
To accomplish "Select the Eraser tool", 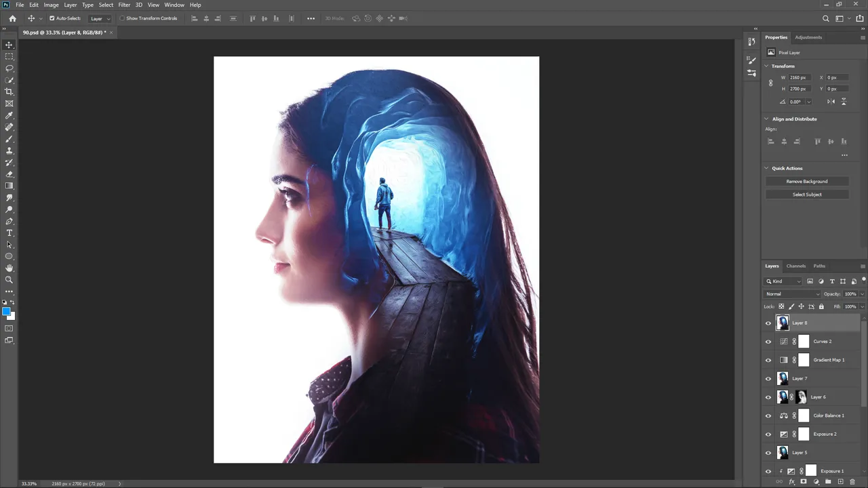I will click(x=9, y=174).
